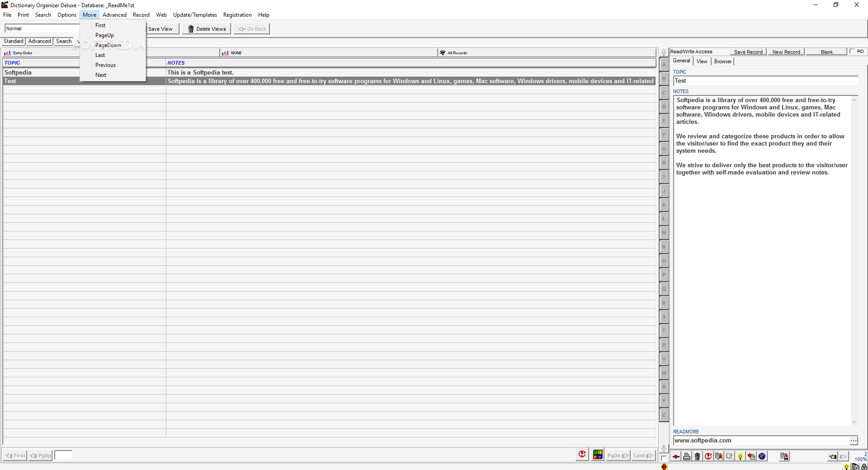Screen dimensions: 868x470
Task: Select the Softpedia row in the grid
Action: coord(329,72)
